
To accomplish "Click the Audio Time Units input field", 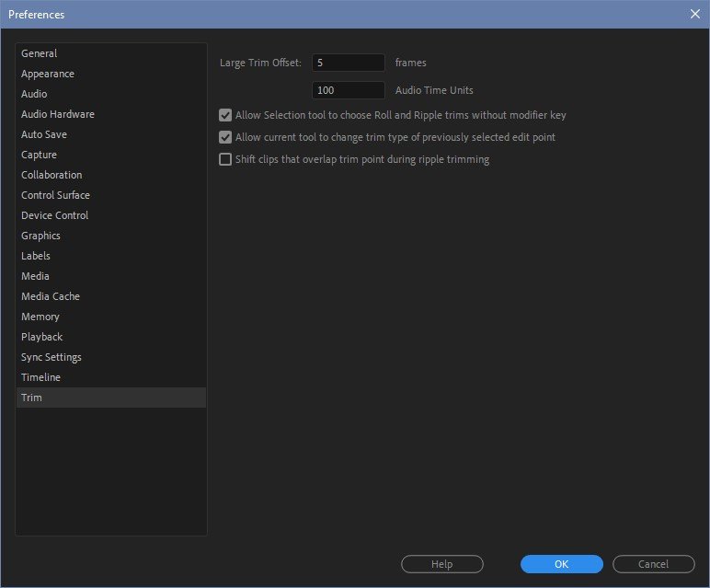I will coord(348,90).
